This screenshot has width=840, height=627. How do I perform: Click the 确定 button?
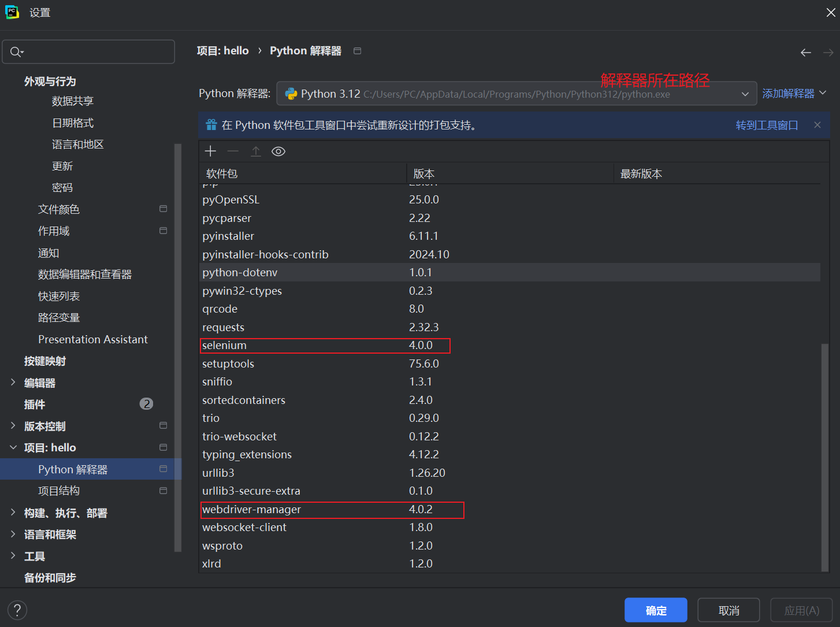point(656,610)
